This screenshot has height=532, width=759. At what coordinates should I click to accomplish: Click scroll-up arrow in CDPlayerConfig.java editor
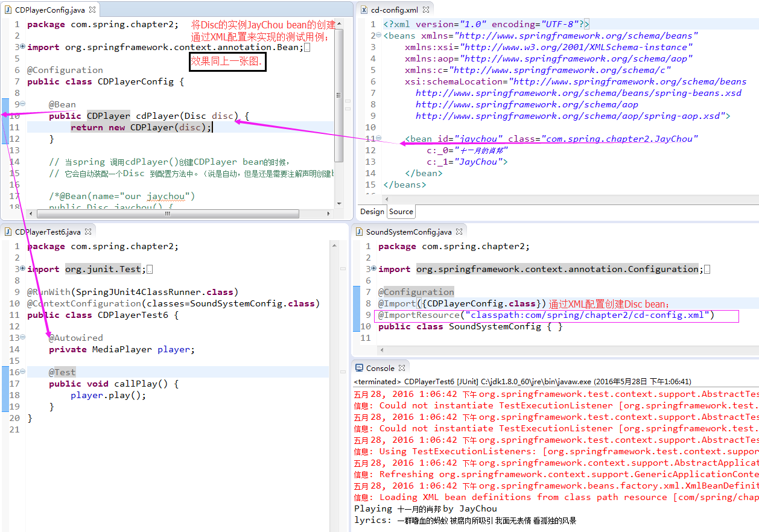point(338,24)
